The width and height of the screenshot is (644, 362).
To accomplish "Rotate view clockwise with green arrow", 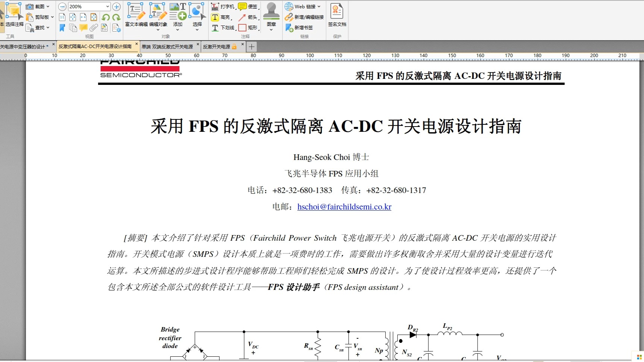I will pyautogui.click(x=116, y=17).
